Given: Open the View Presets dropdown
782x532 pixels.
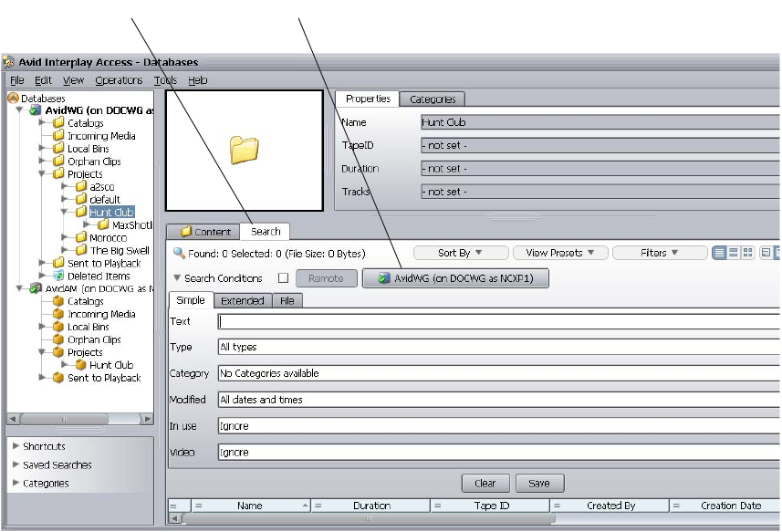Looking at the screenshot, I should point(560,253).
